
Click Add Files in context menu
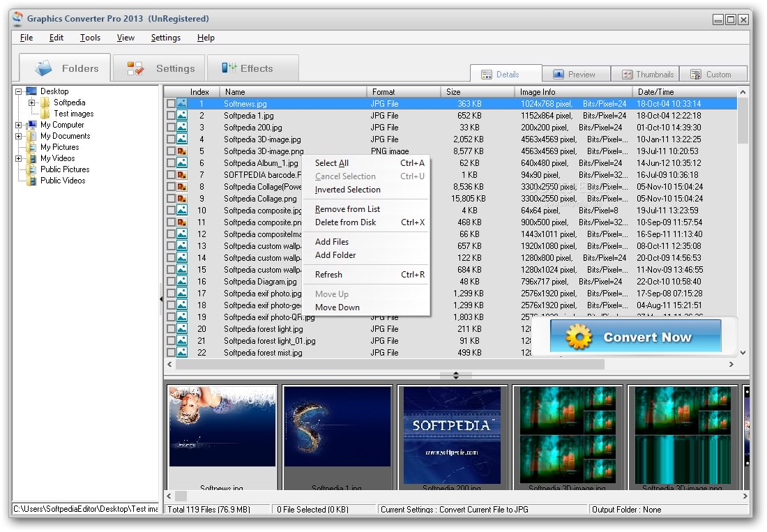366,241
